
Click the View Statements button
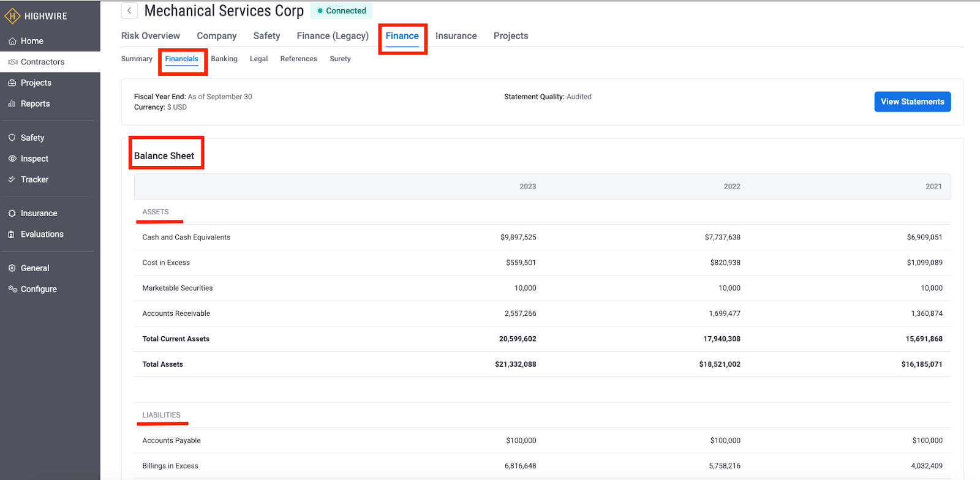click(912, 102)
